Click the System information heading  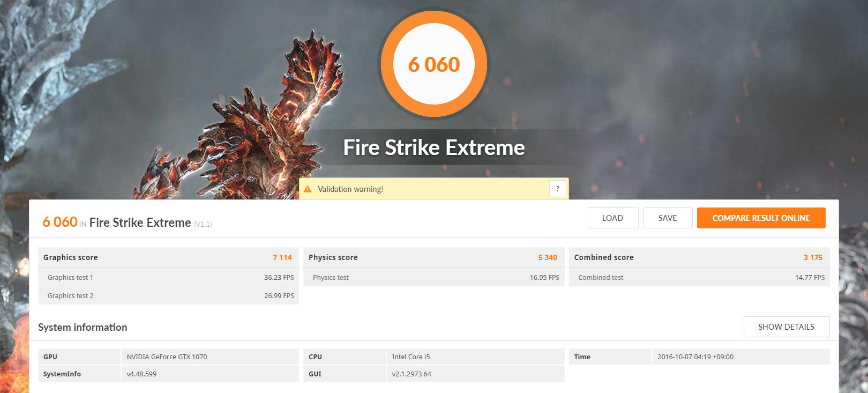(x=83, y=327)
